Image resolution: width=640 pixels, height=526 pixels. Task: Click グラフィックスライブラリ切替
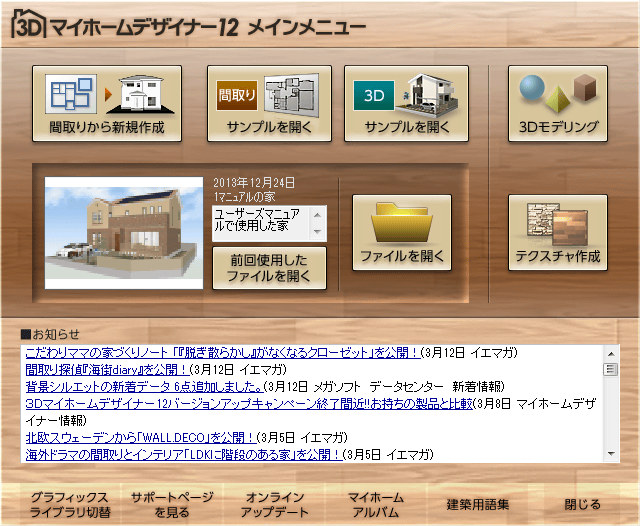pyautogui.click(x=70, y=505)
